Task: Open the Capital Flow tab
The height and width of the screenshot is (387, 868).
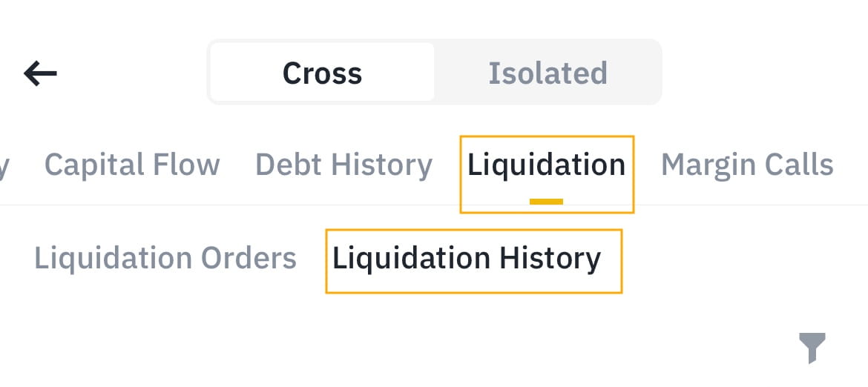Action: (132, 165)
